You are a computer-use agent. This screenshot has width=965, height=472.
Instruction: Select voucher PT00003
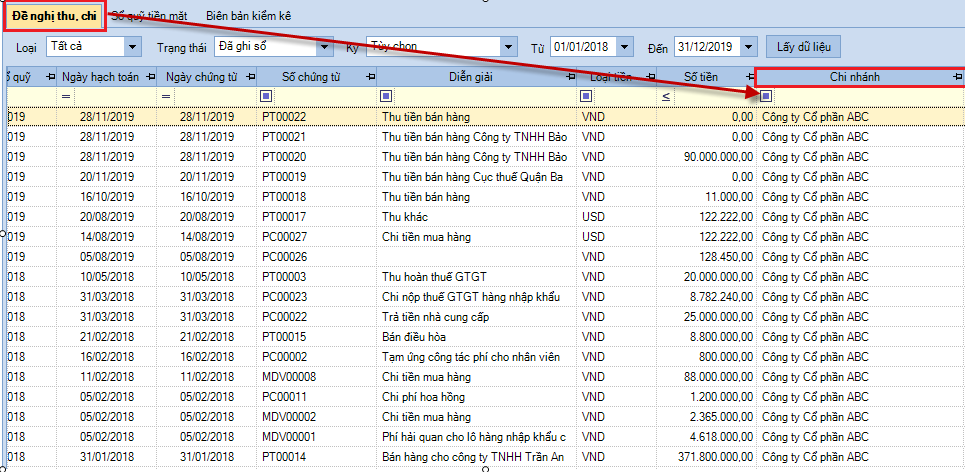[284, 277]
